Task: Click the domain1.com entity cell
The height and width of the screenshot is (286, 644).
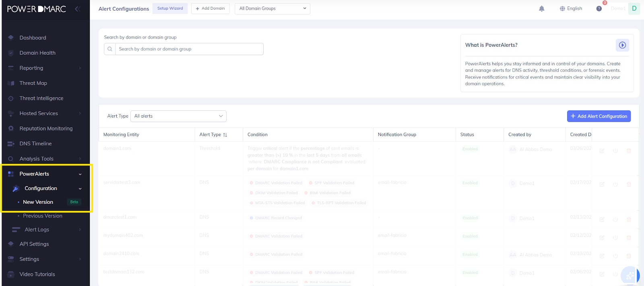Action: (117, 148)
